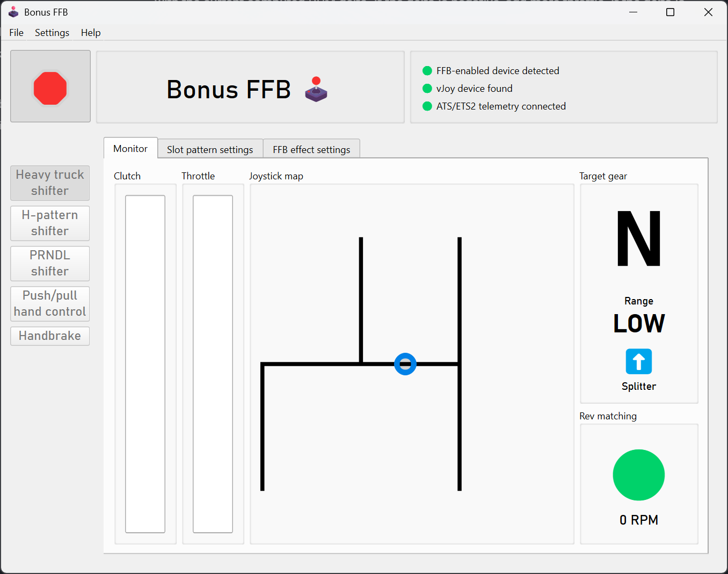Select the Handbrake mode button
Image resolution: width=728 pixels, height=574 pixels.
coord(50,336)
